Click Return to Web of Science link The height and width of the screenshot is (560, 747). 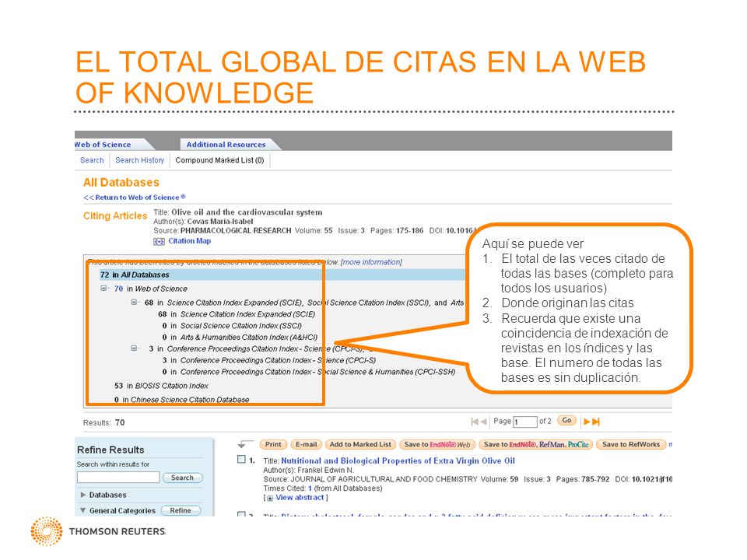[135, 197]
